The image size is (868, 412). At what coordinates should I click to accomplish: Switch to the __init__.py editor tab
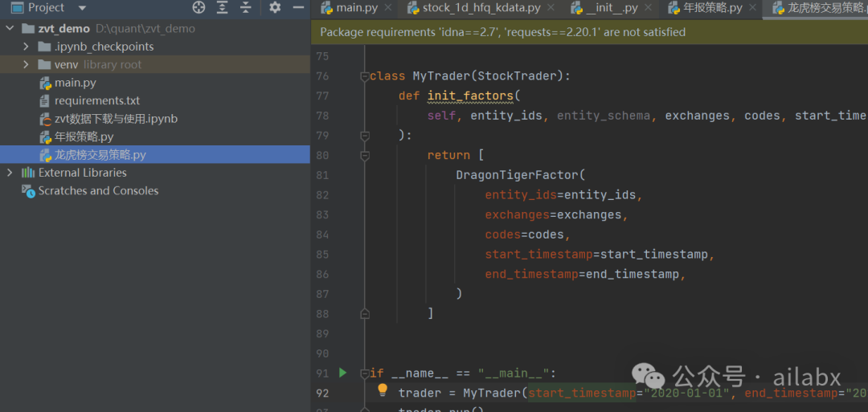coord(612,8)
